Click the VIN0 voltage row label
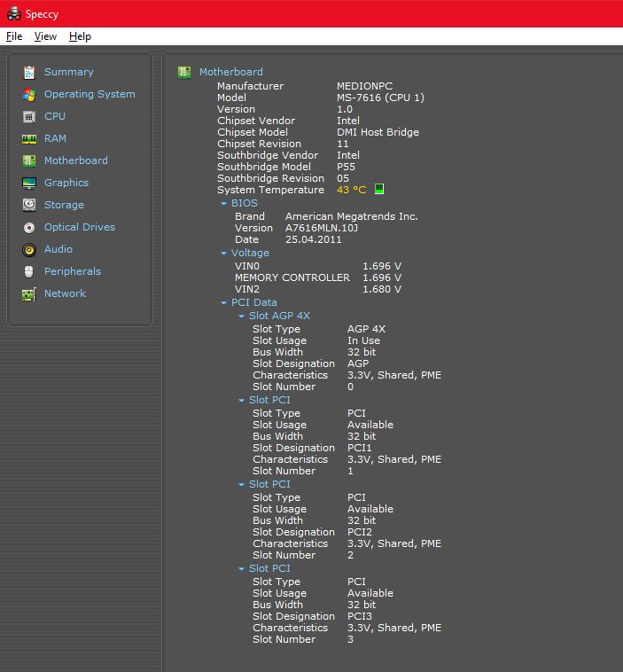Viewport: 623px width, 672px height. [x=247, y=266]
